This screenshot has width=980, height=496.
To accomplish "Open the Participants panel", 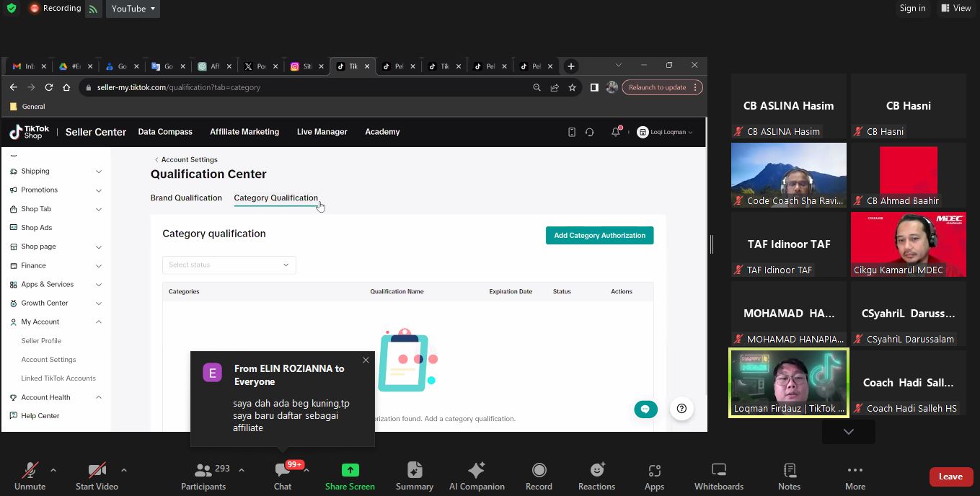I will [203, 477].
